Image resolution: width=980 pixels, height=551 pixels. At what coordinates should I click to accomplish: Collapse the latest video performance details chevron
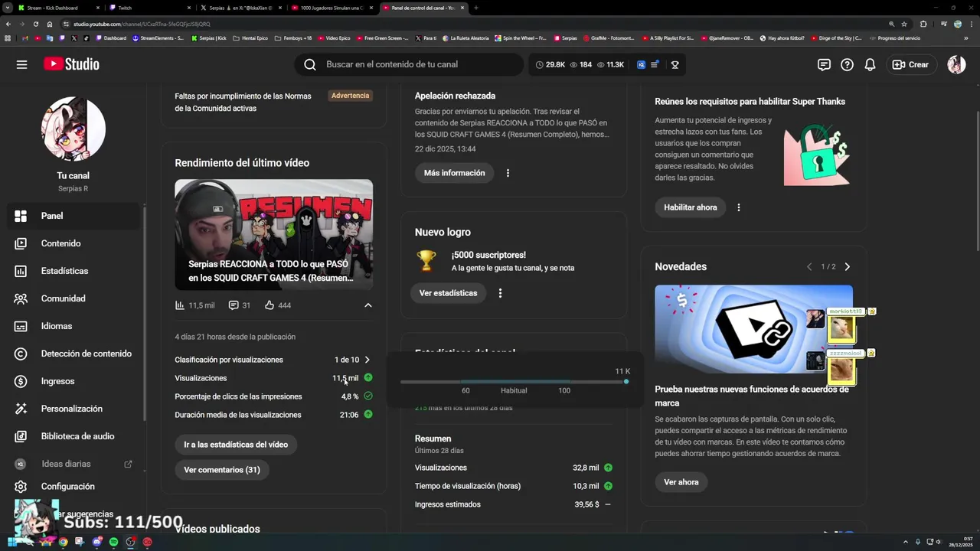368,305
